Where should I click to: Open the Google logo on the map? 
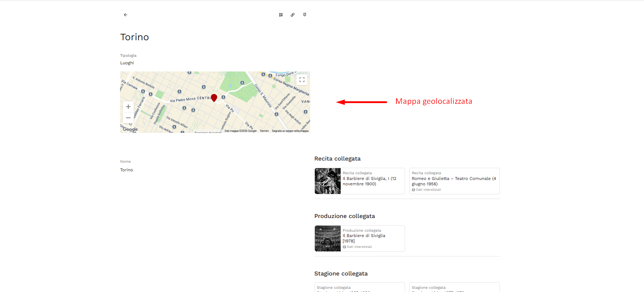click(130, 129)
